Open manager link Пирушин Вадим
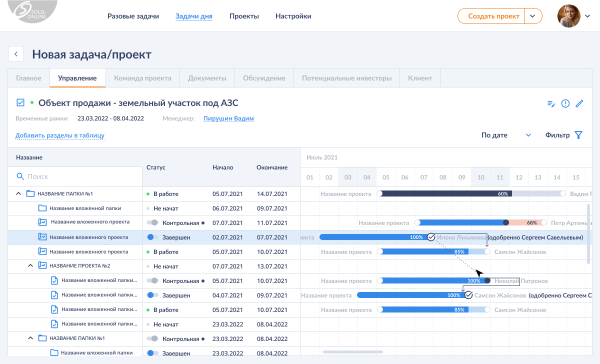The width and height of the screenshot is (600, 364). click(228, 118)
